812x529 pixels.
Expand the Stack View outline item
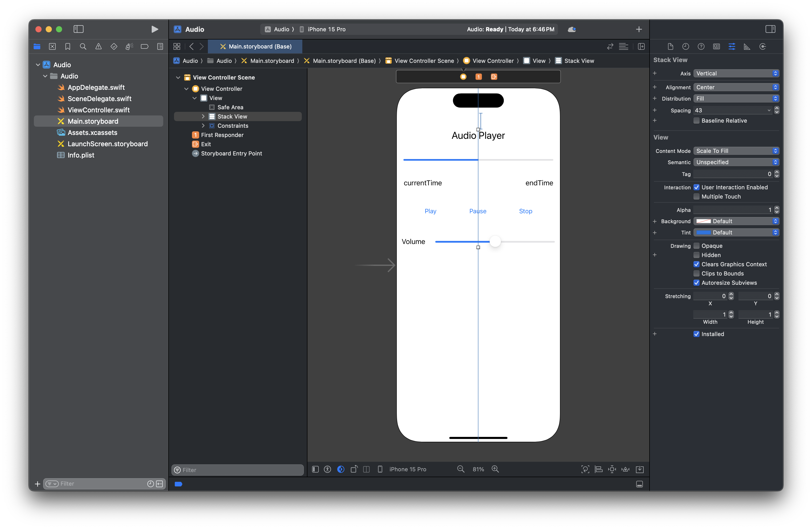[x=203, y=117]
